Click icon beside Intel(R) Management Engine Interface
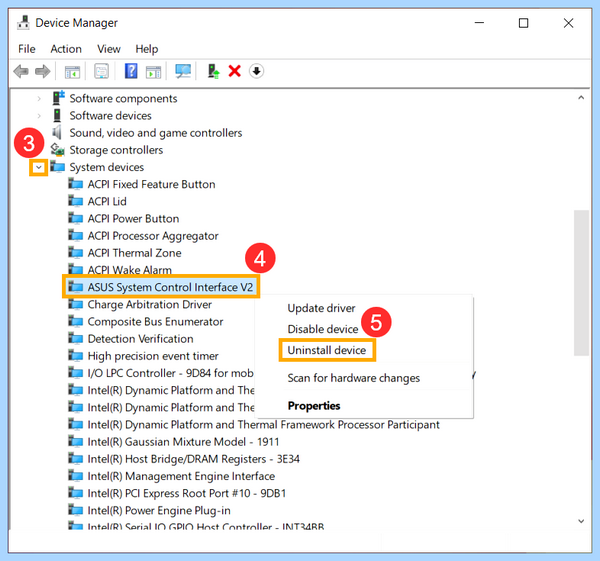Screen dimensions: 600x561 click(x=75, y=476)
